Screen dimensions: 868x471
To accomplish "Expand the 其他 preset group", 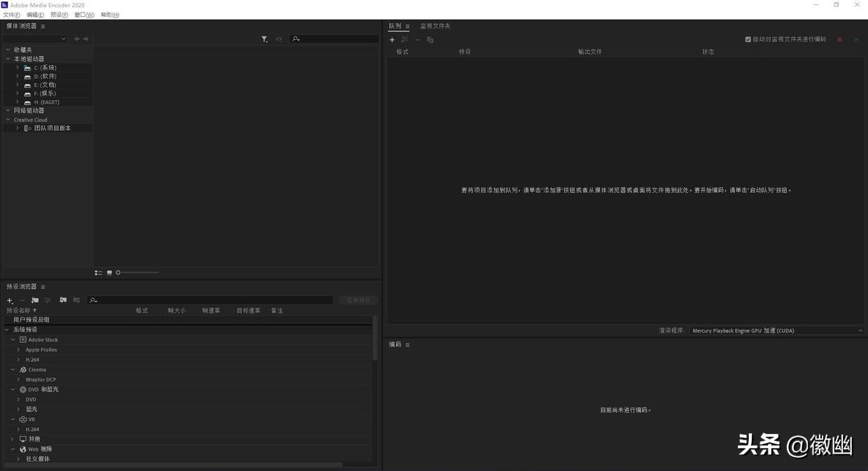I will point(12,440).
